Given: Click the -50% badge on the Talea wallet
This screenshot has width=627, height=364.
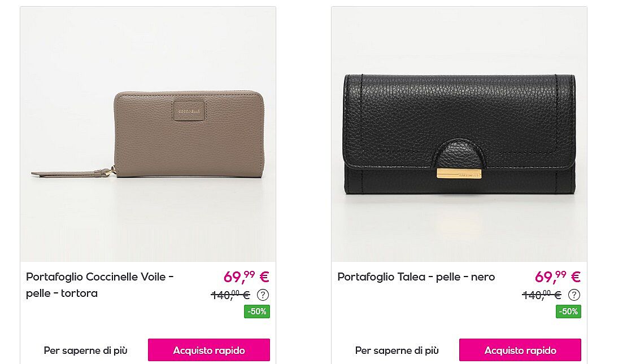Looking at the screenshot, I should (x=568, y=312).
